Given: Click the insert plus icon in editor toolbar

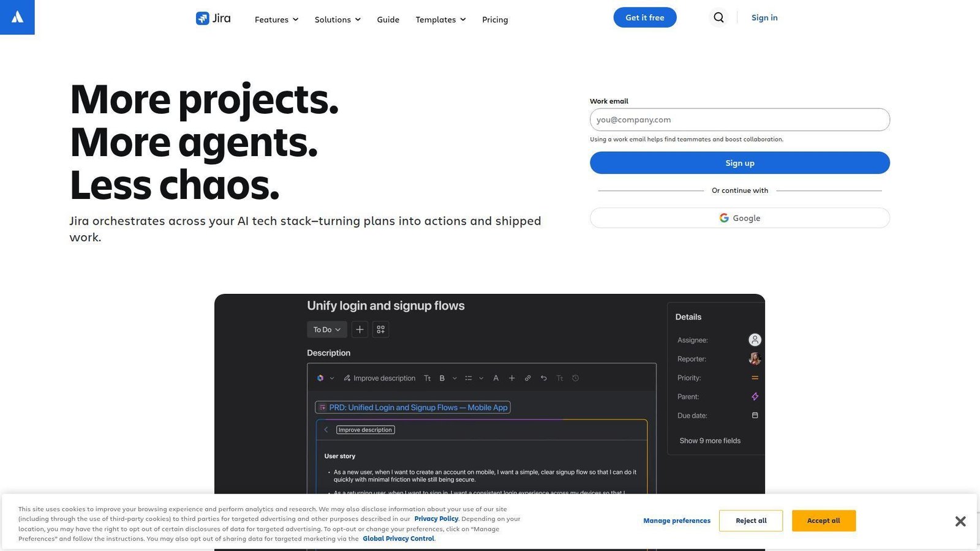Looking at the screenshot, I should pos(512,378).
